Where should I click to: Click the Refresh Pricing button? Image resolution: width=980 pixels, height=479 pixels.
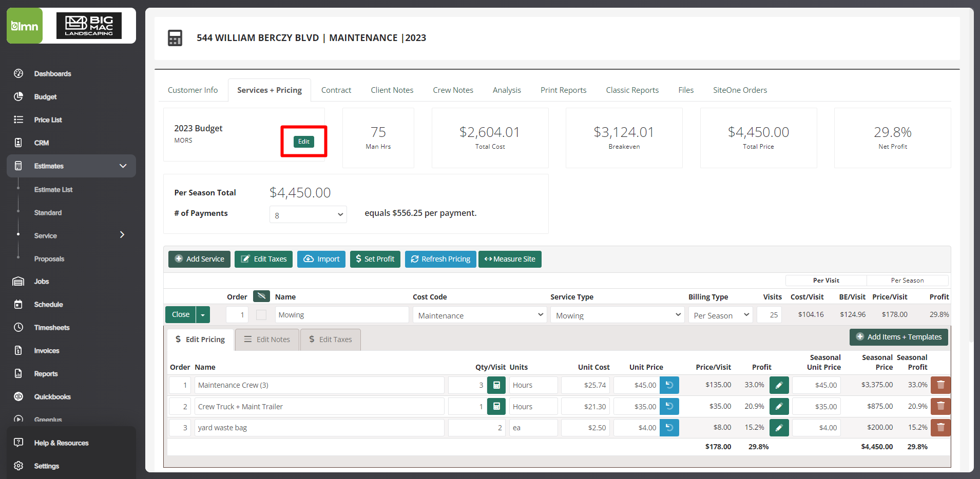pos(440,259)
